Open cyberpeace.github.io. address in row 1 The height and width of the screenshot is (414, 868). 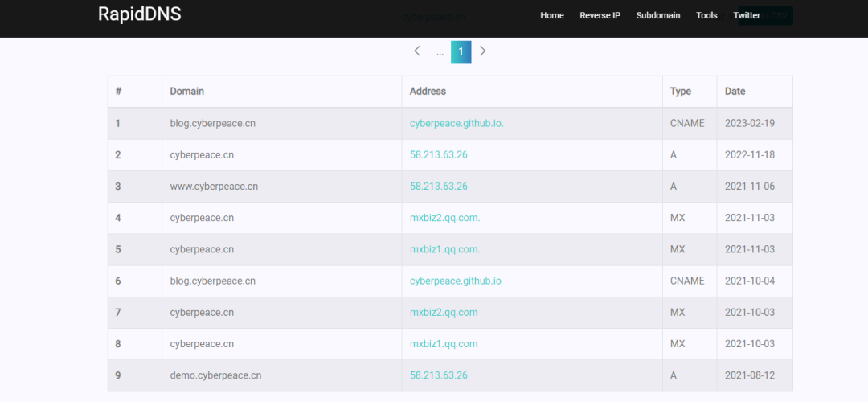pos(457,123)
